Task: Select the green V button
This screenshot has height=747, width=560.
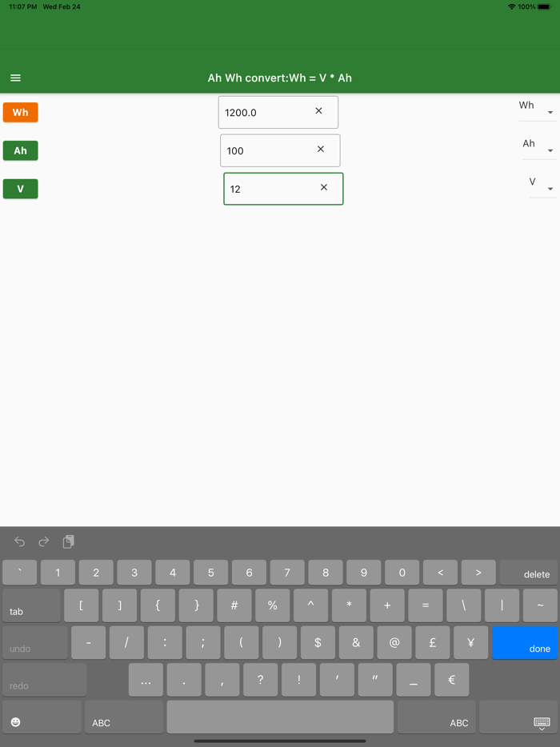Action: click(21, 189)
